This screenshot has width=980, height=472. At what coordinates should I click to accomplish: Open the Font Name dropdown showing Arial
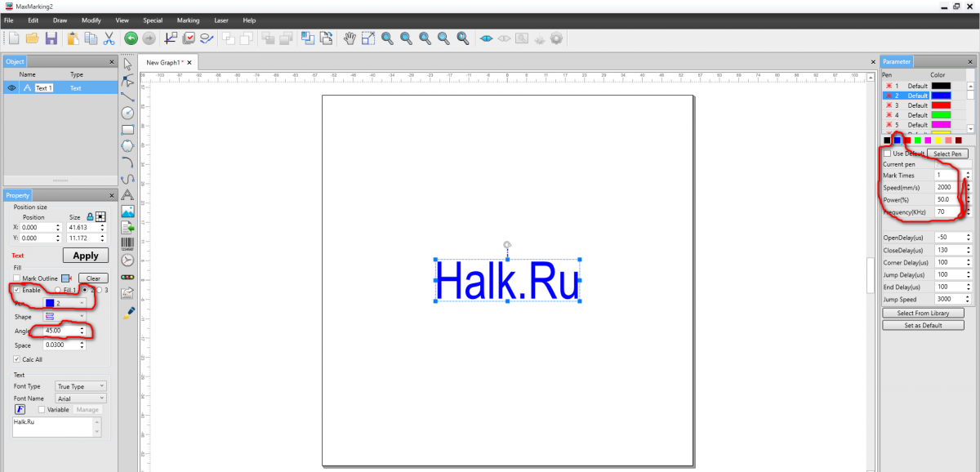point(80,399)
